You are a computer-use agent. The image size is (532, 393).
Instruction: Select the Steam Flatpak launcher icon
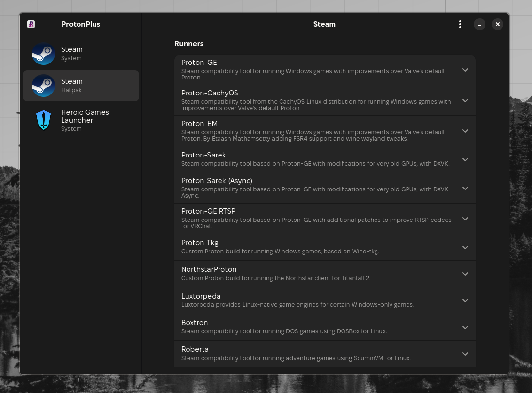click(x=44, y=86)
